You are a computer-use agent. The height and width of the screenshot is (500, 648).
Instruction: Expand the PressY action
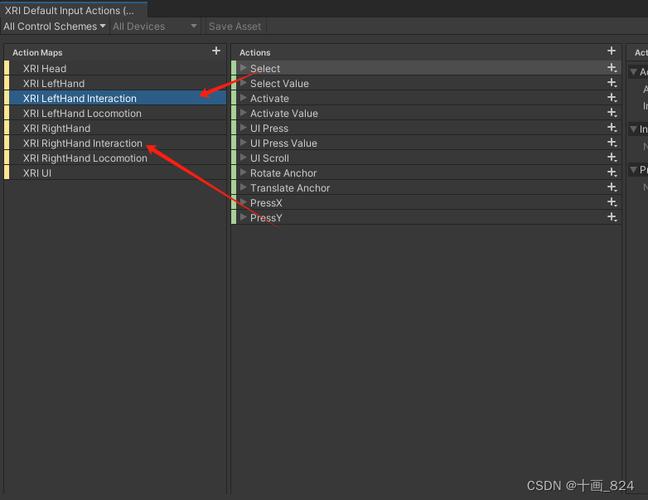point(243,217)
